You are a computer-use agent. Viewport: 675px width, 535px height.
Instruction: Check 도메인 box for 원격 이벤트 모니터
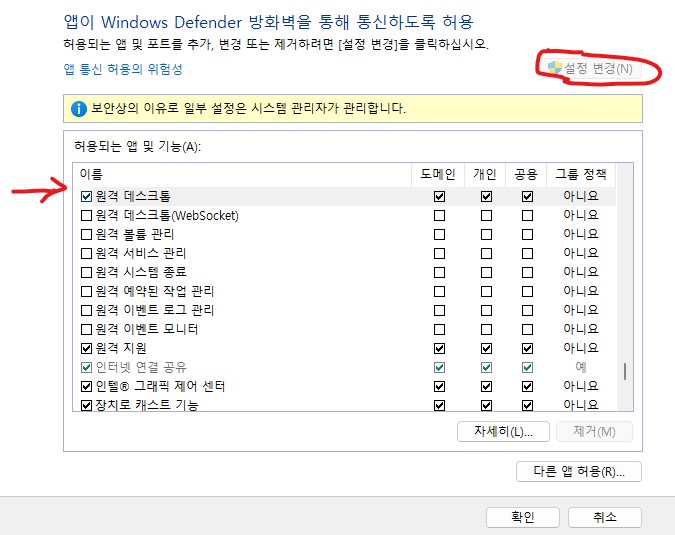tap(440, 329)
